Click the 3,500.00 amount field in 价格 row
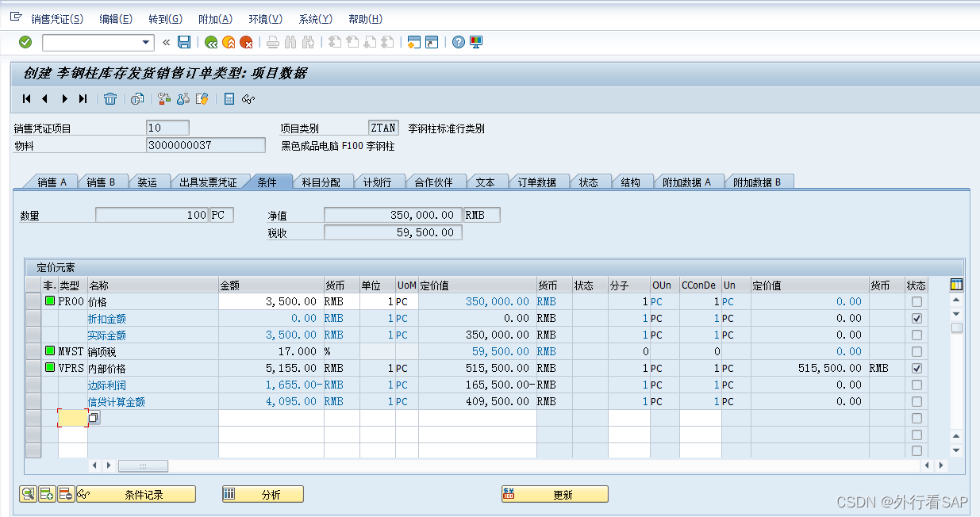Screen dimensions: 980x517 pyautogui.click(x=271, y=302)
